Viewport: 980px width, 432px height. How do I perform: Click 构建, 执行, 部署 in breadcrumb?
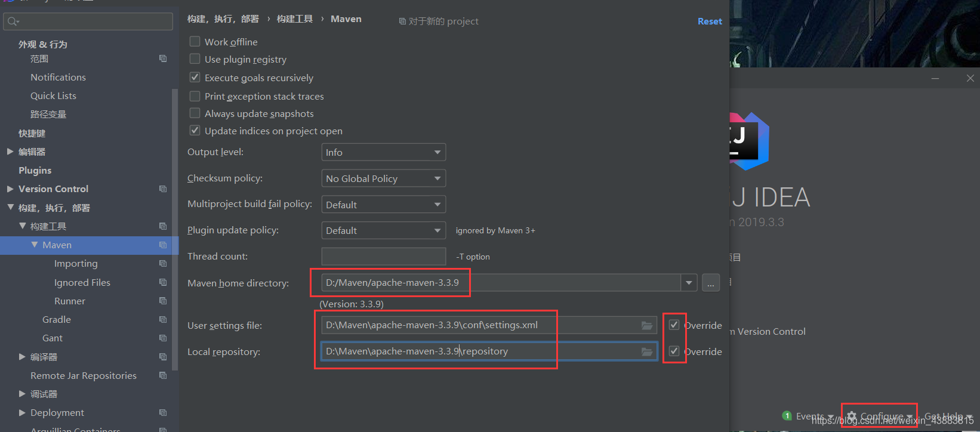tap(223, 19)
